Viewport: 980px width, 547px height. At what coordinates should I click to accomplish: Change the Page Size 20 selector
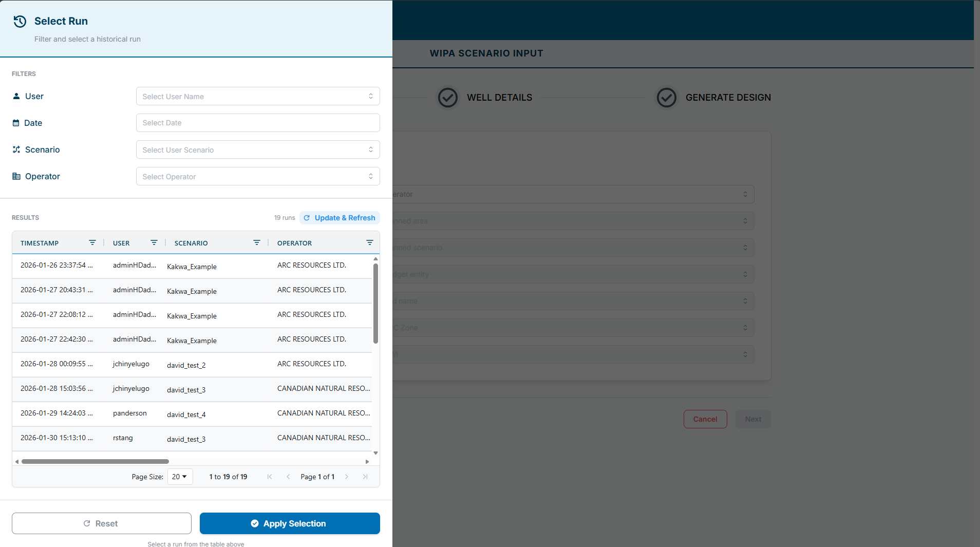[x=180, y=477]
